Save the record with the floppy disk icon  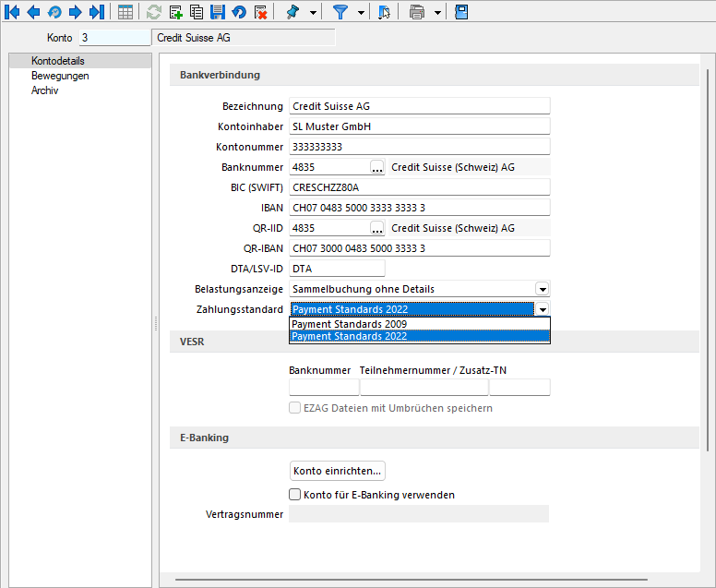pos(218,12)
